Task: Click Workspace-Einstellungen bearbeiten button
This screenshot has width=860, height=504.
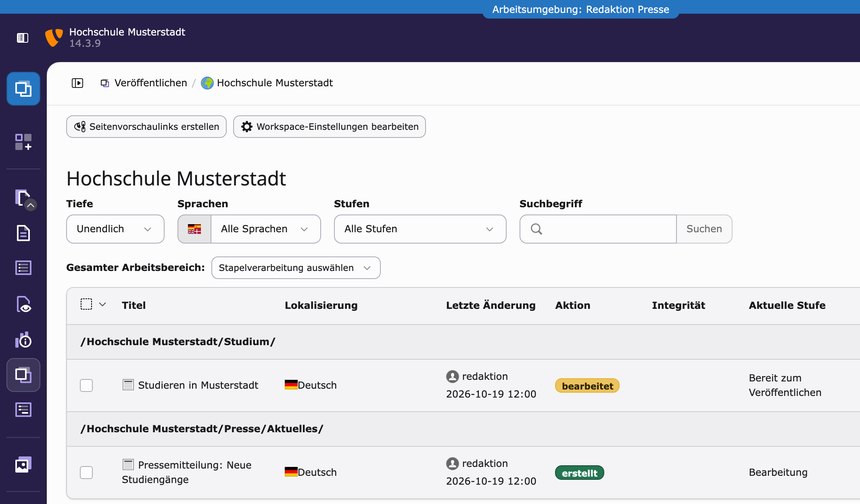Action: [330, 127]
